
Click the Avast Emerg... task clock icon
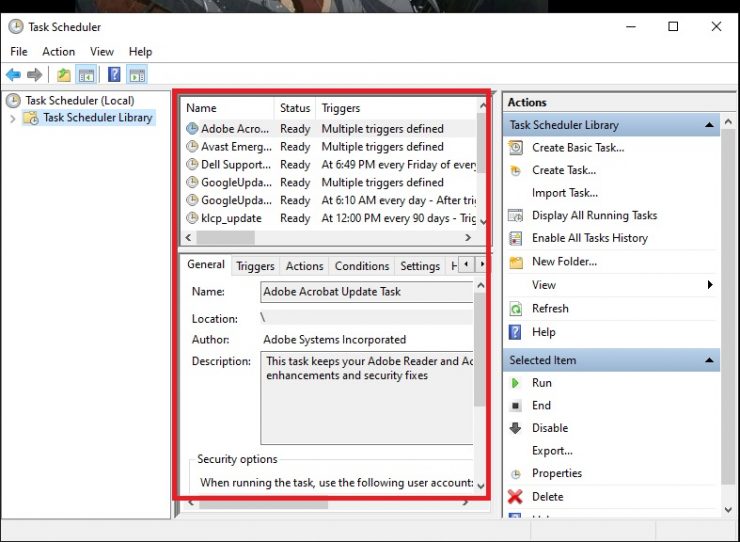pos(192,146)
